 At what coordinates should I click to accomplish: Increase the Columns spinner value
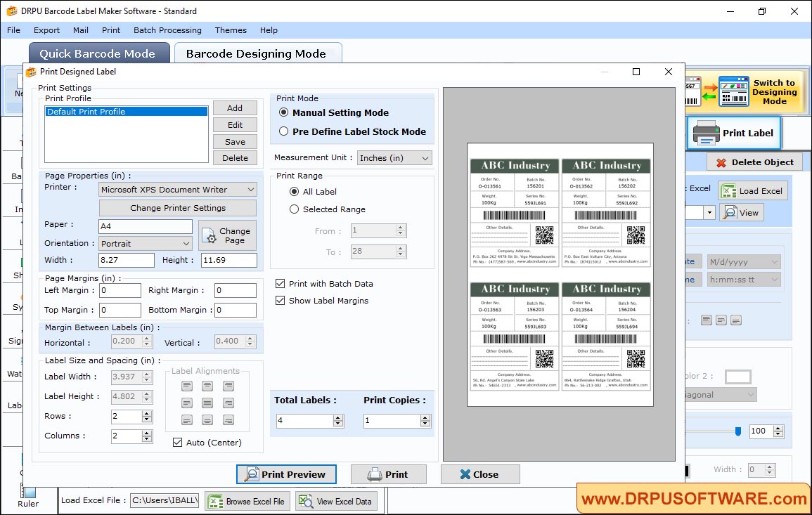pyautogui.click(x=147, y=433)
